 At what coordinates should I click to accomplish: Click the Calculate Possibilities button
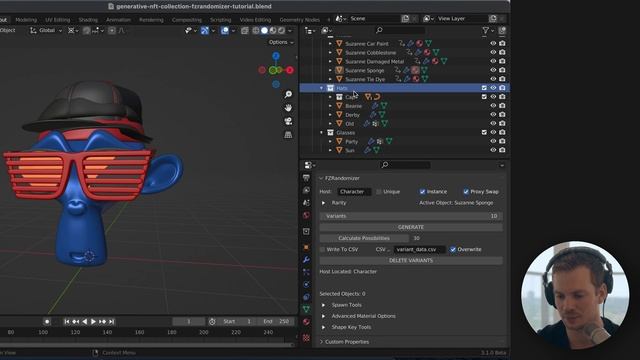pos(364,238)
